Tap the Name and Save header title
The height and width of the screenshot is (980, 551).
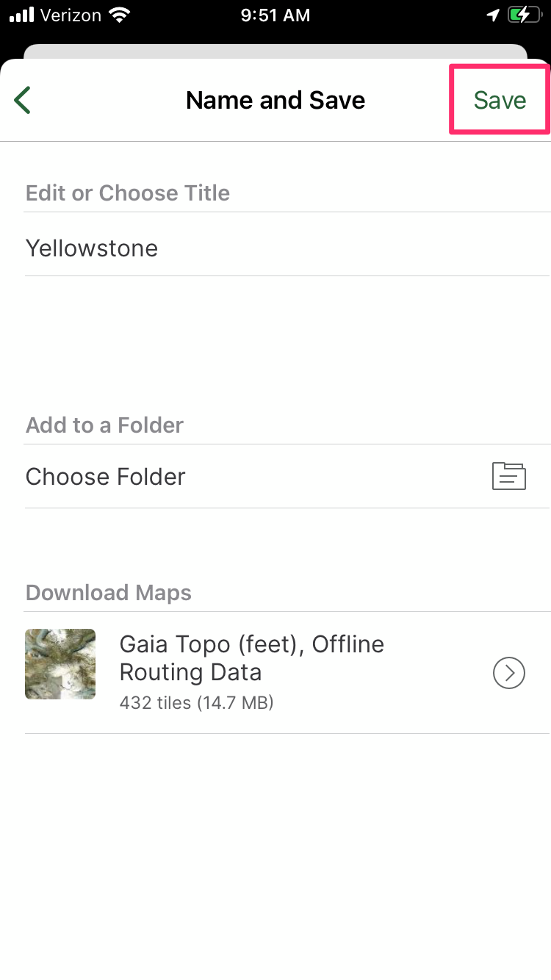tap(275, 100)
